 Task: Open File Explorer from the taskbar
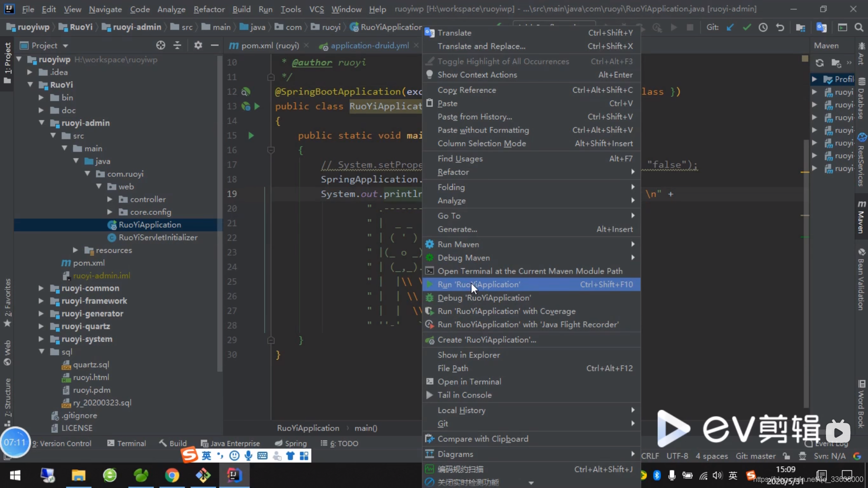coord(78,475)
